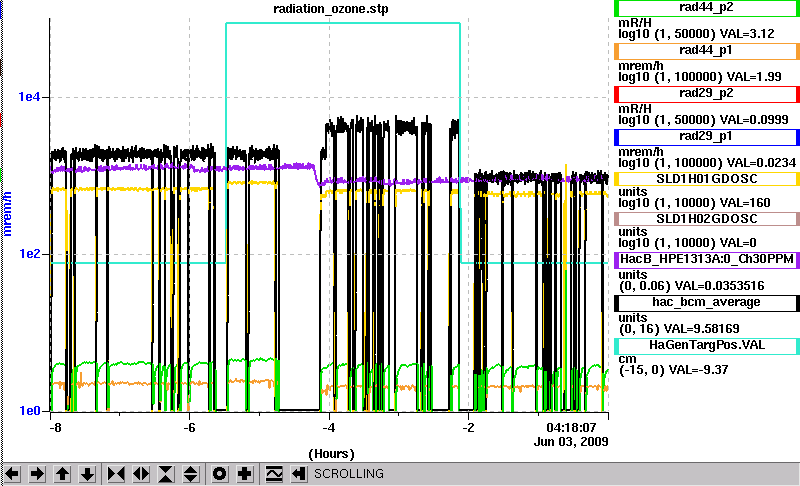The height and width of the screenshot is (486, 800).
Task: Click the arrow-to-bar scroll reset icon
Action: pos(299,474)
